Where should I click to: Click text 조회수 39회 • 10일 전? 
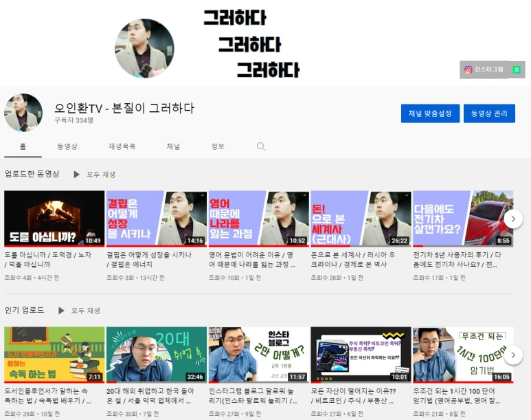point(32,414)
